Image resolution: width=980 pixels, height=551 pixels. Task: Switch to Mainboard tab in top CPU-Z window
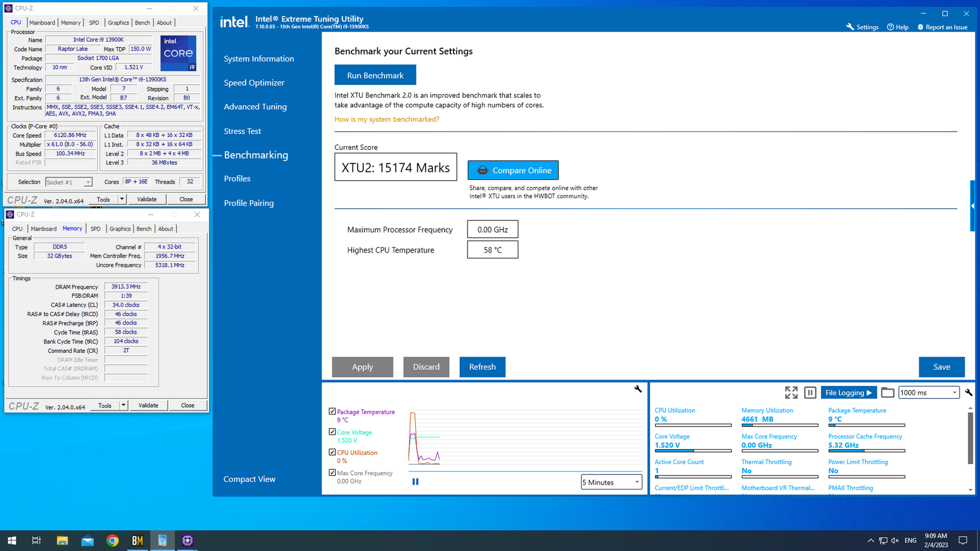pyautogui.click(x=42, y=22)
